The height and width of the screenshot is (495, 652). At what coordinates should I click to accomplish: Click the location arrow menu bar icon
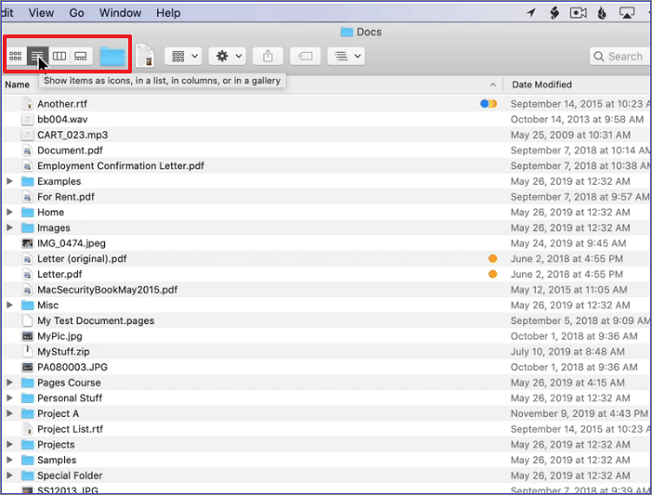pos(531,13)
